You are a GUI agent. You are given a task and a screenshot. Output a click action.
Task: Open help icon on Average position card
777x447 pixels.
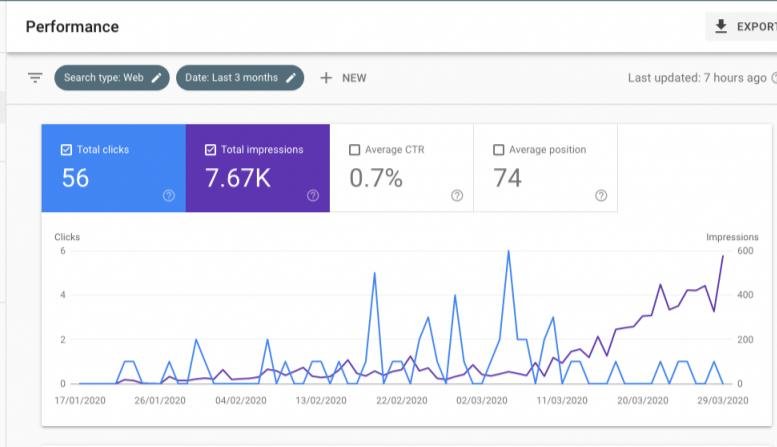(x=601, y=195)
